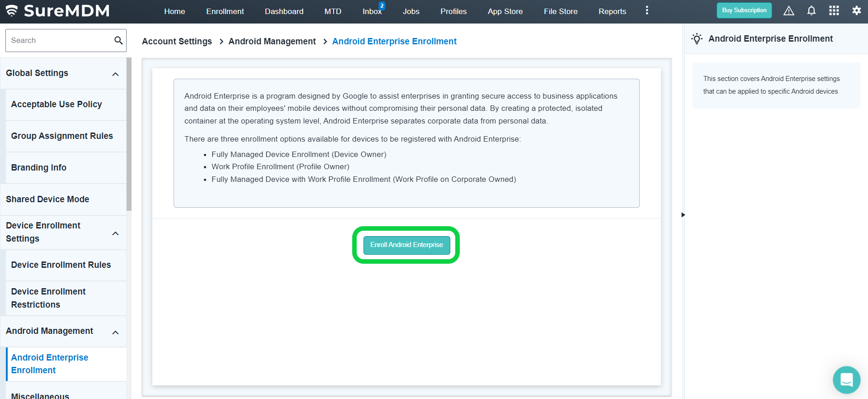The height and width of the screenshot is (399, 868).
Task: Click the SureMDM logo
Action: [57, 11]
